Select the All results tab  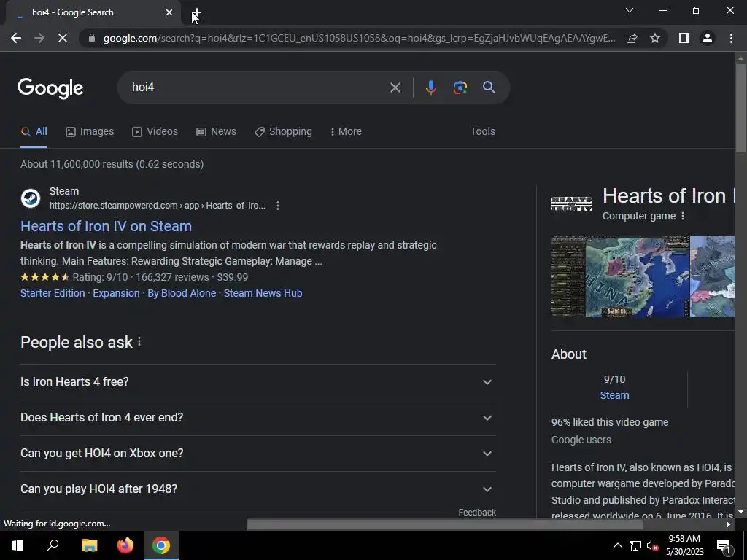34,131
